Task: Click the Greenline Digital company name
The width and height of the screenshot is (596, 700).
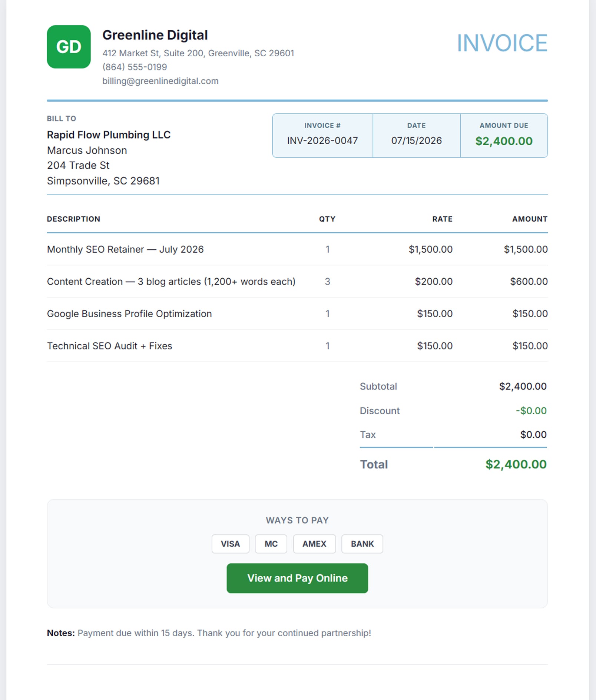Action: (155, 35)
